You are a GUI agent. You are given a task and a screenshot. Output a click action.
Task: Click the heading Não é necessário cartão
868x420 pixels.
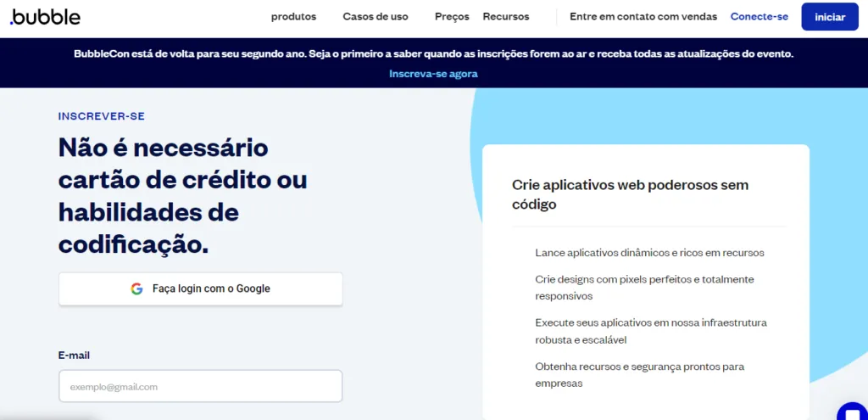tap(183, 196)
